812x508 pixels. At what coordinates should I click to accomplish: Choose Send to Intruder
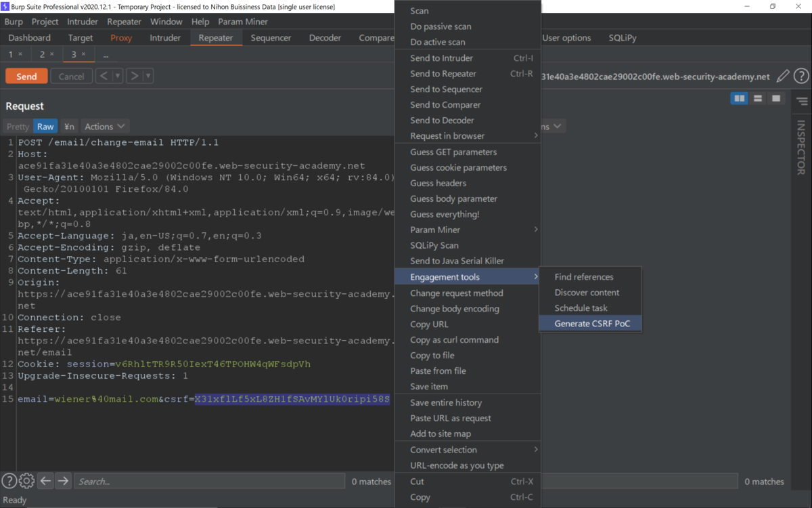tap(468, 58)
